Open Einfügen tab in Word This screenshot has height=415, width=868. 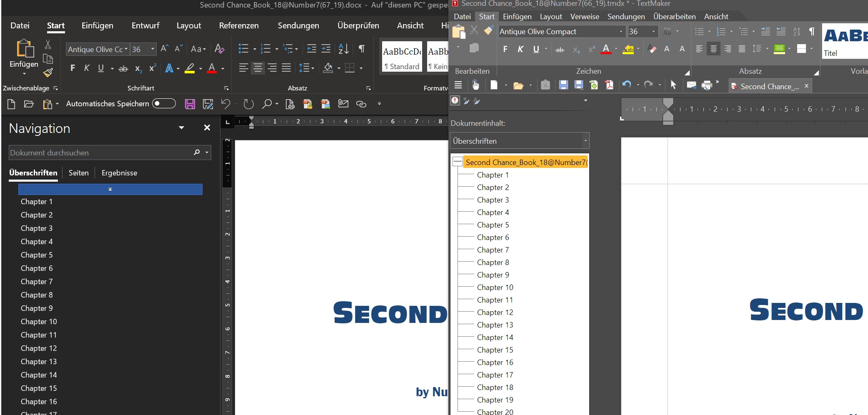pyautogui.click(x=97, y=25)
